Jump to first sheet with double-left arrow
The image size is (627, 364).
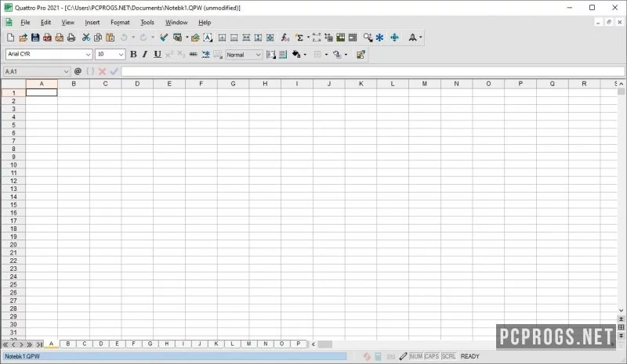(x=5, y=344)
